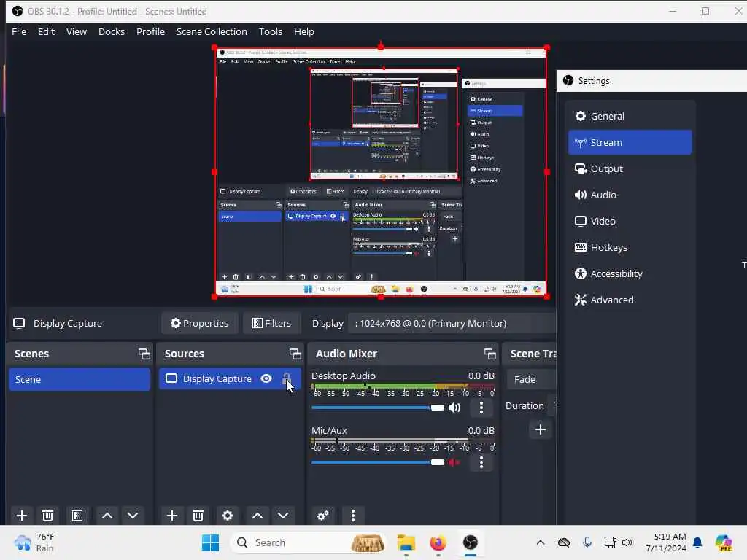Select Video in Settings sidebar
Viewport: 747px width, 560px height.
point(630,221)
